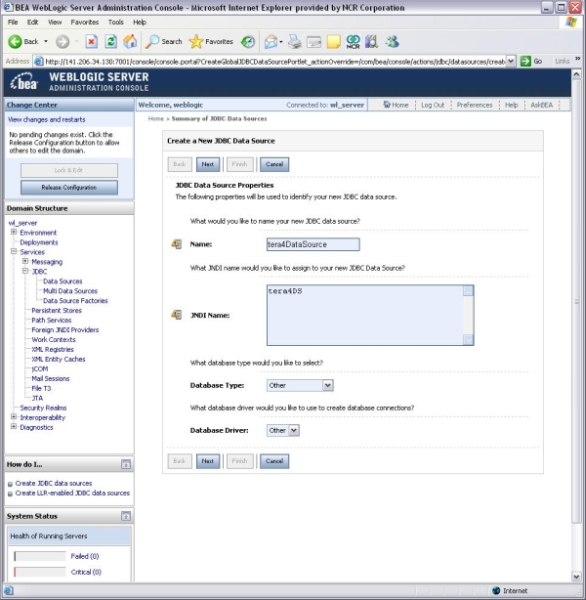Click the Edit page icon beside Print
This screenshot has height=600, width=586.
coord(314,41)
